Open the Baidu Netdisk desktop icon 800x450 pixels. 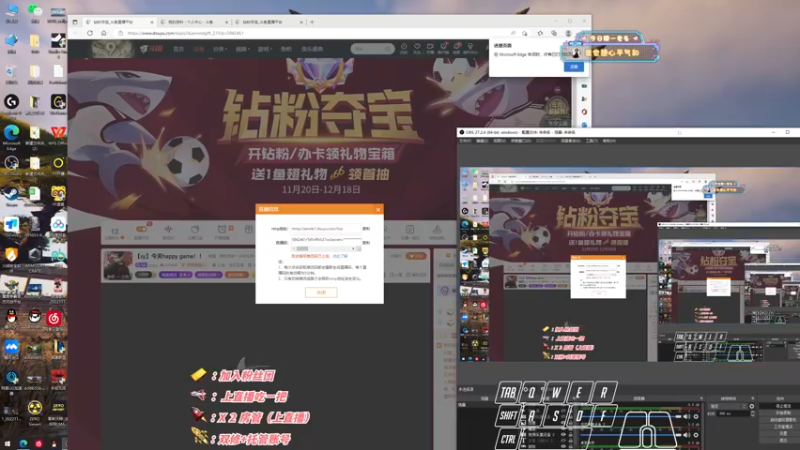(x=58, y=225)
